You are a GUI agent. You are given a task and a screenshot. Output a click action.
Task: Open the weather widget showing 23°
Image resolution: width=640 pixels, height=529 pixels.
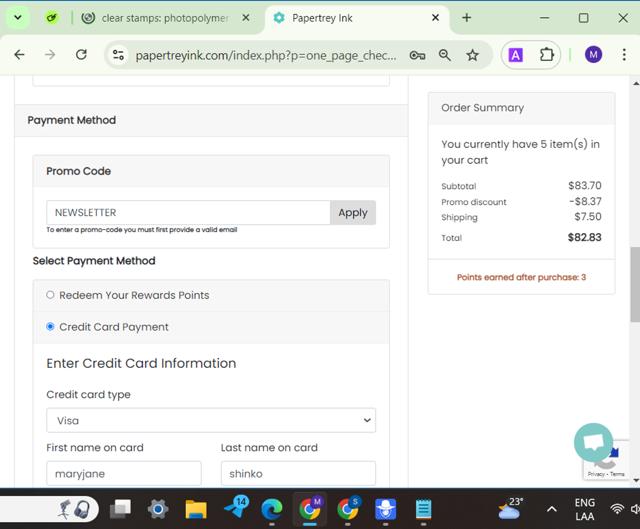(510, 508)
